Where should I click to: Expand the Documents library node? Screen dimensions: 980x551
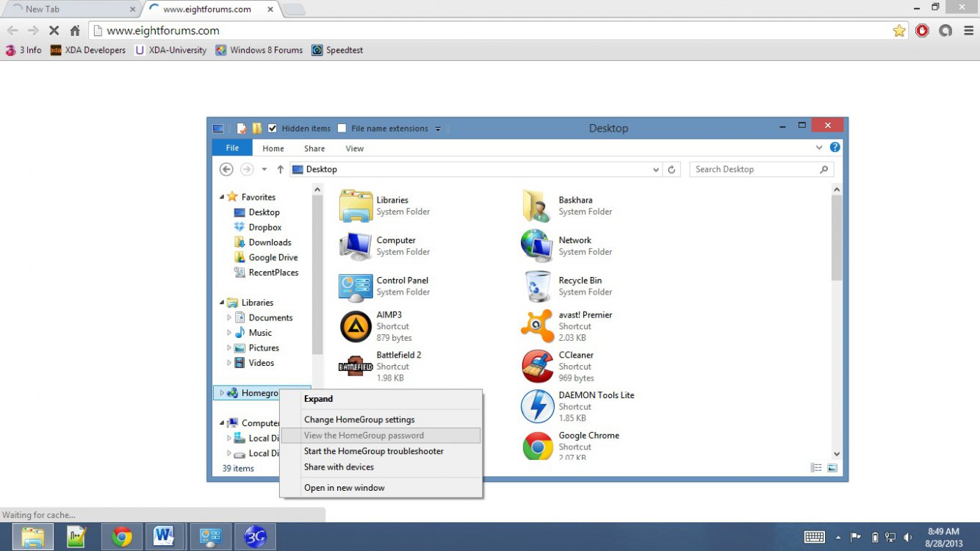(x=229, y=317)
